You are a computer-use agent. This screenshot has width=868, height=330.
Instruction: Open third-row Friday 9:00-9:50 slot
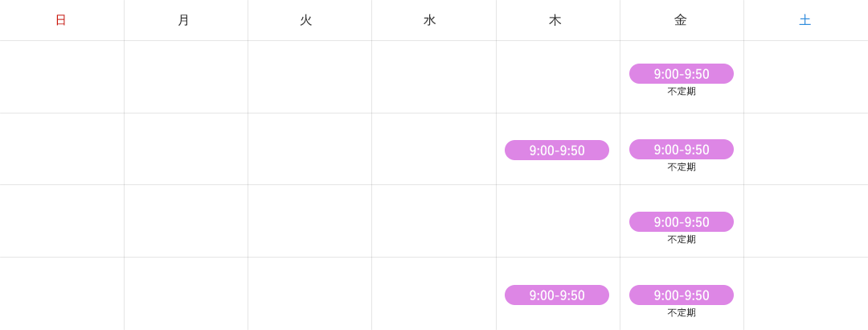coord(682,222)
